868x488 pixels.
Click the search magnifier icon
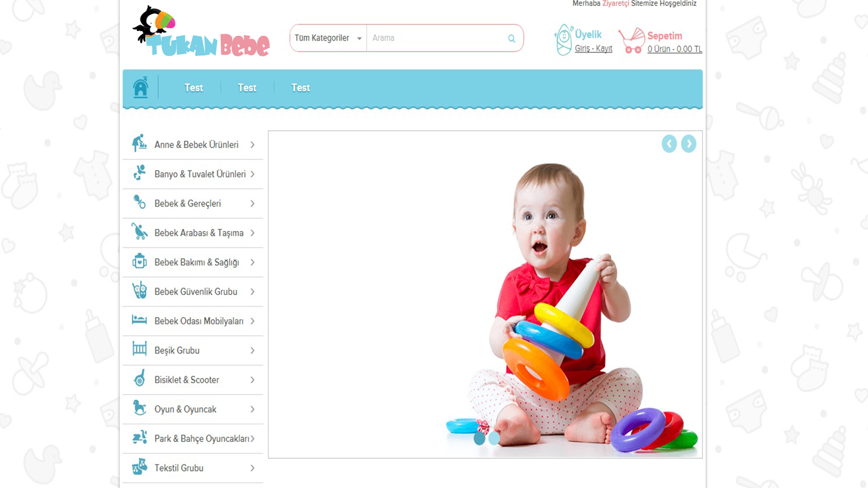(511, 38)
